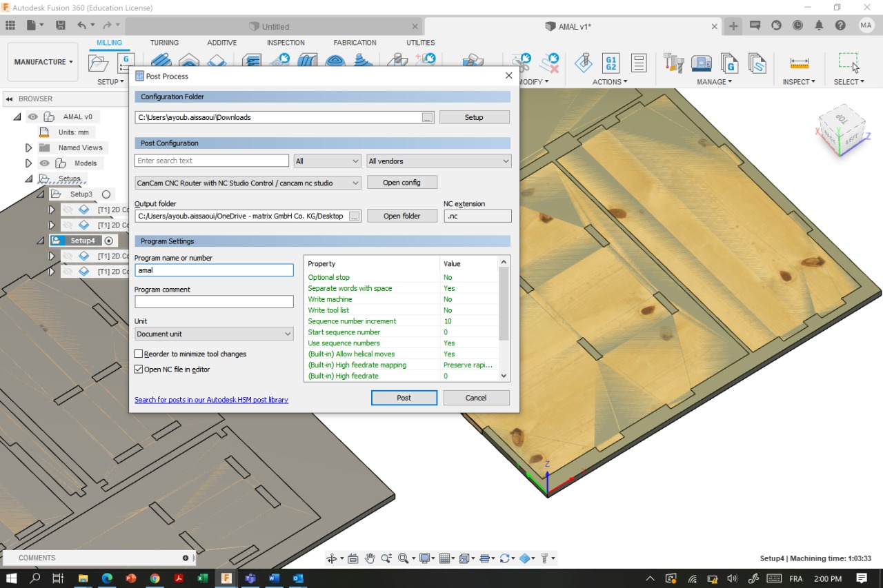Open Microsoft Excel from the taskbar
The width and height of the screenshot is (883, 588).
point(202,578)
